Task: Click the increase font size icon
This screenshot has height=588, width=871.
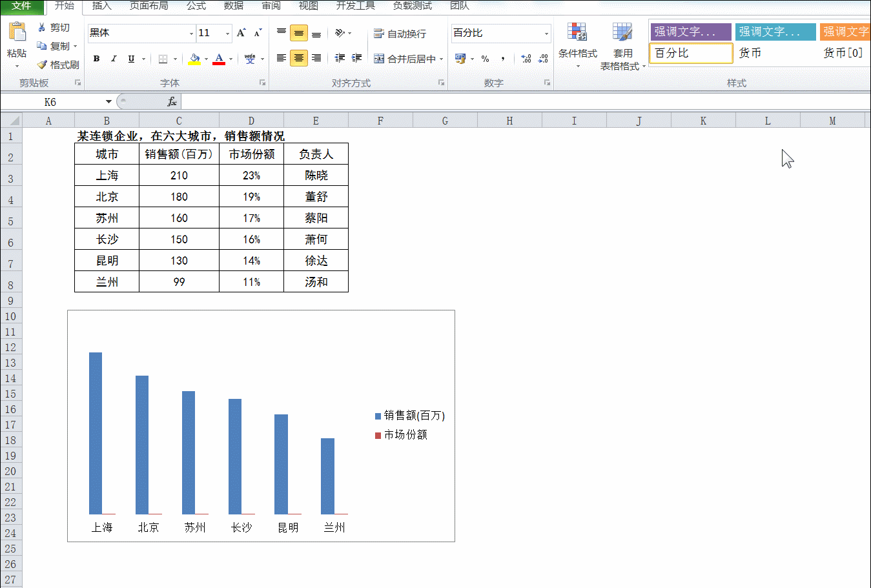Action: tap(241, 33)
